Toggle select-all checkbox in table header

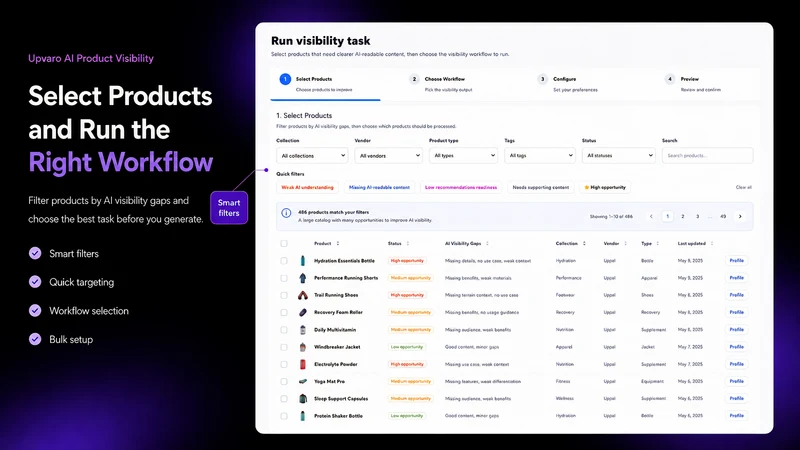pos(284,243)
